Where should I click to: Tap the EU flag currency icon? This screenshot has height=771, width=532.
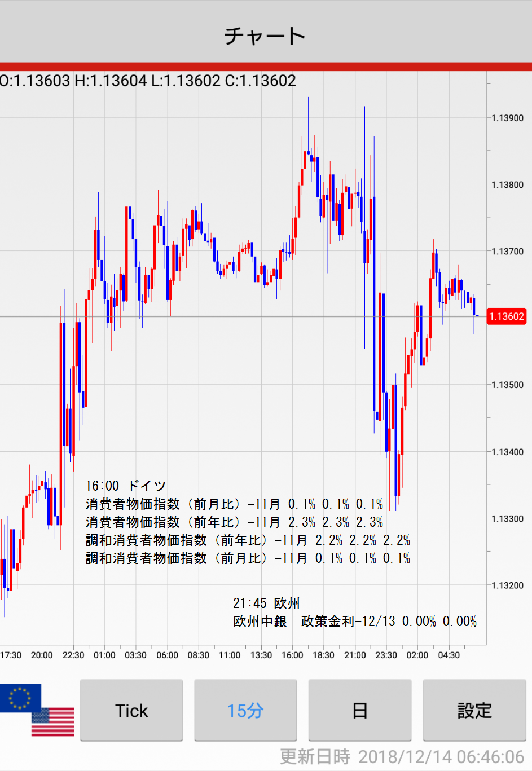(x=20, y=698)
